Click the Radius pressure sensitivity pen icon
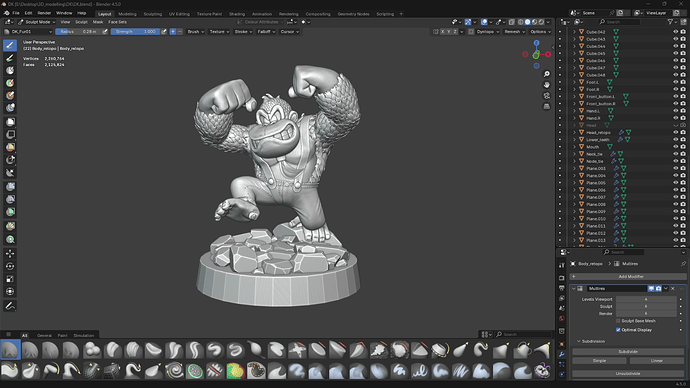 coord(105,32)
